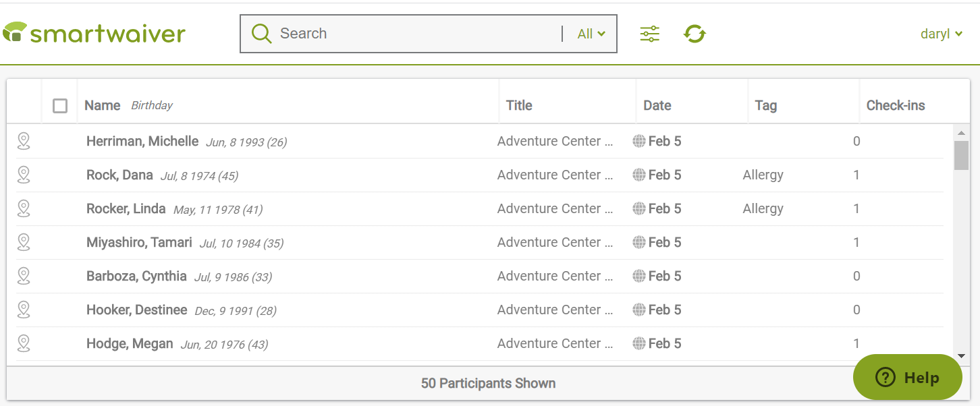
Task: Open the search filters icon
Action: pos(649,33)
